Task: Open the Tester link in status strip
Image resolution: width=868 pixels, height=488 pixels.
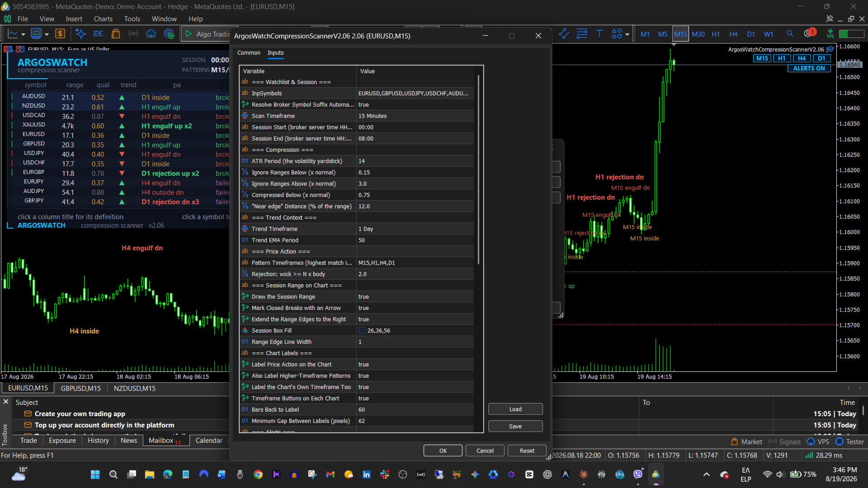Action: coord(850,442)
